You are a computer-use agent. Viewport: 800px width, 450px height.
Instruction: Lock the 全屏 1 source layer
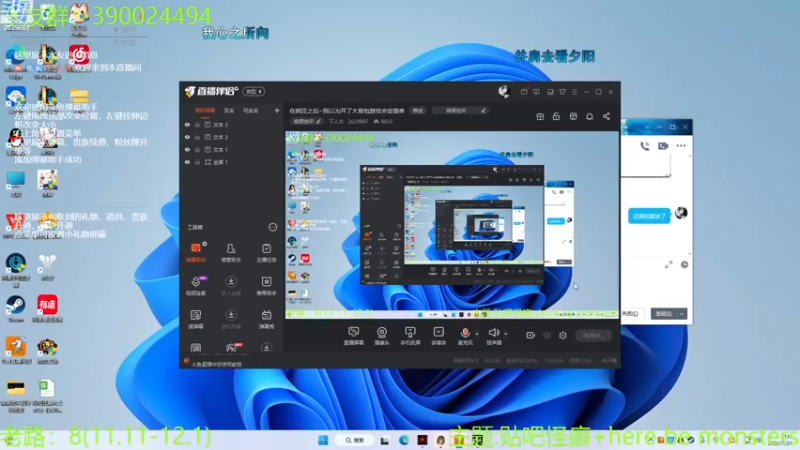point(197,162)
